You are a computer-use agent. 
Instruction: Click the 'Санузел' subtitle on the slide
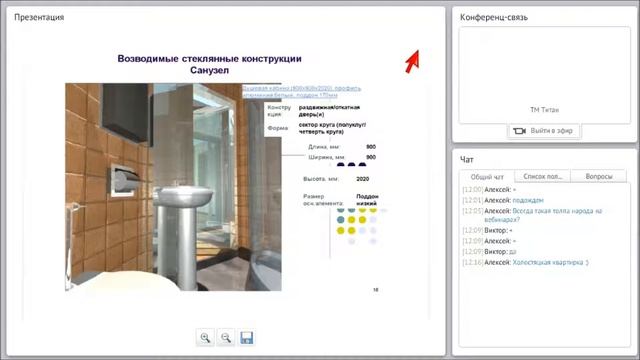tap(209, 70)
